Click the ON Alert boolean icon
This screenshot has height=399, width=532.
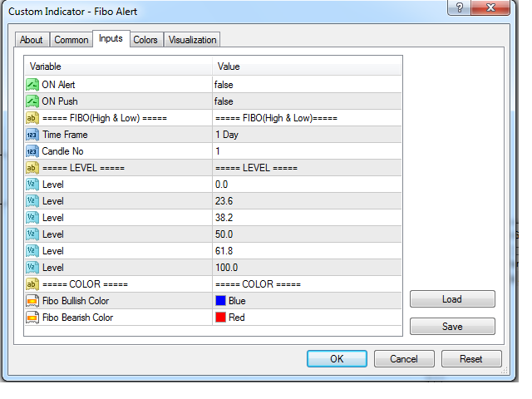click(x=32, y=85)
